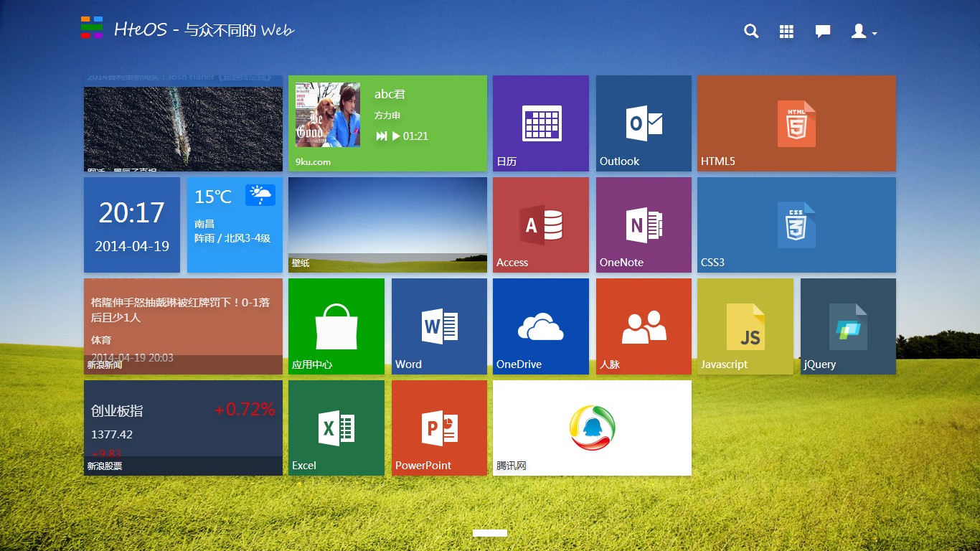
Task: Click the 体育 category label
Action: (101, 340)
